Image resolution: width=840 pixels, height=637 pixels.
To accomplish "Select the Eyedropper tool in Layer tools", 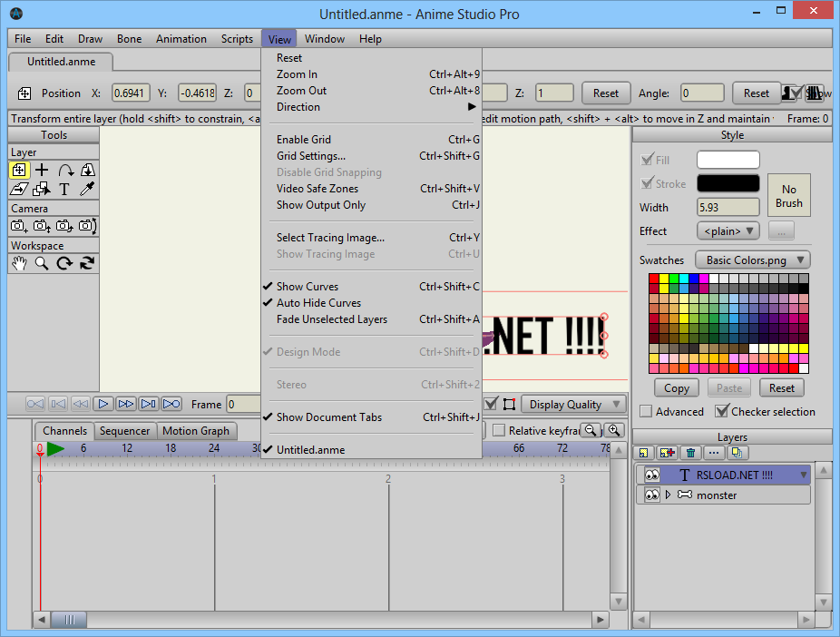I will click(x=87, y=189).
